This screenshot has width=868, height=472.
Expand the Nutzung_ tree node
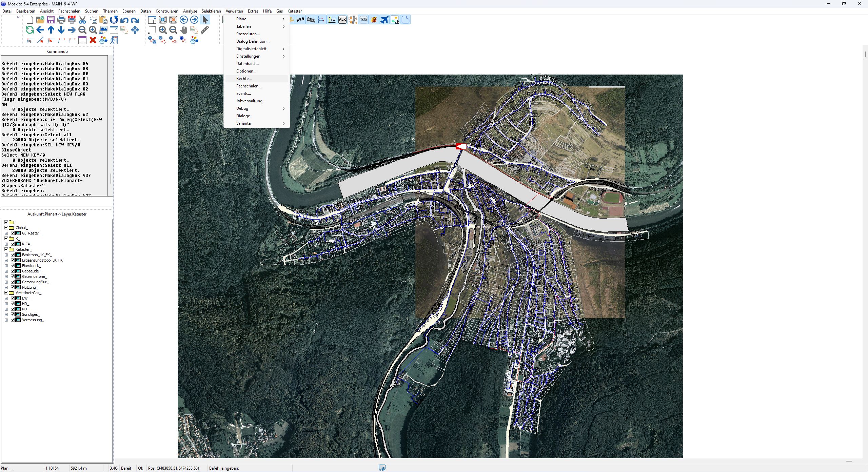click(6, 287)
